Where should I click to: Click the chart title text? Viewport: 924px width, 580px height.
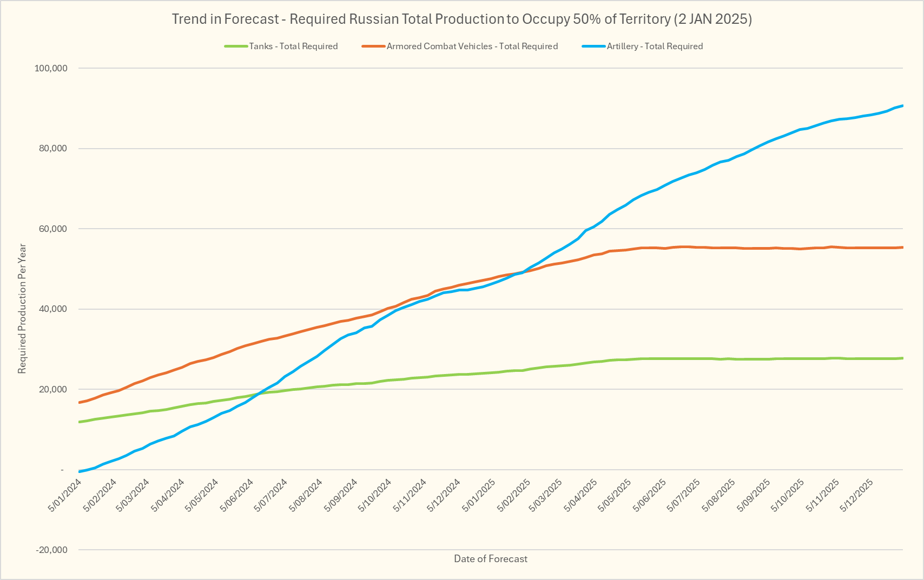461,19
